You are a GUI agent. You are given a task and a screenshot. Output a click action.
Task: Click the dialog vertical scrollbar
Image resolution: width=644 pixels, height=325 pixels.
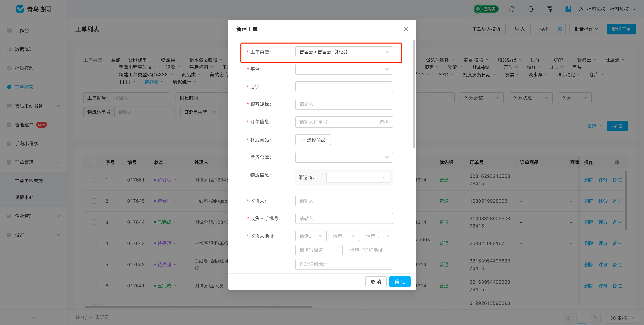coord(414,94)
